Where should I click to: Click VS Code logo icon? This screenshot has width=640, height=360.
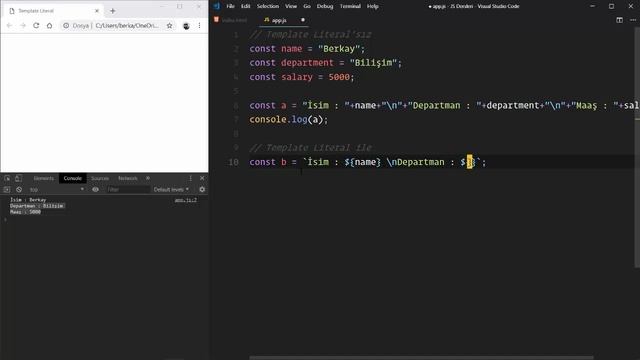pyautogui.click(x=217, y=6)
